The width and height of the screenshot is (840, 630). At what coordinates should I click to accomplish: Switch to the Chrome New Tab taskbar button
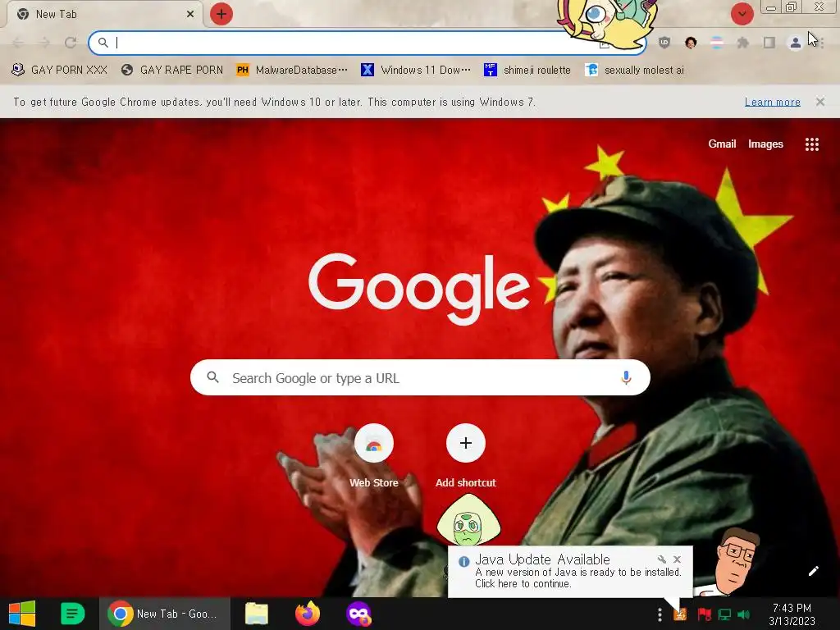click(x=164, y=614)
